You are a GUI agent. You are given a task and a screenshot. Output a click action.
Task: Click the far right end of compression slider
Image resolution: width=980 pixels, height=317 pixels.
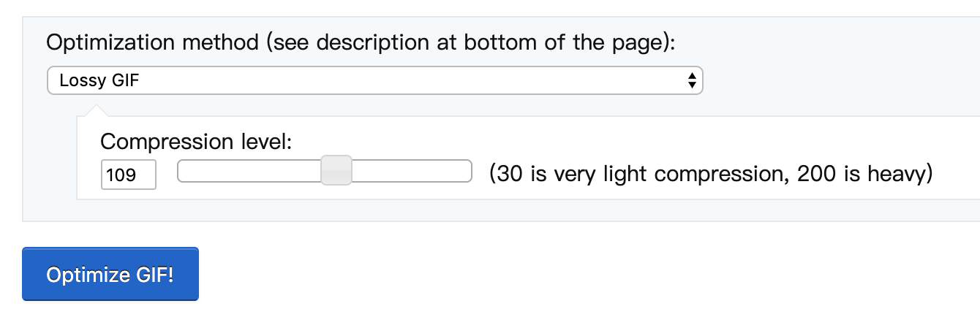468,172
